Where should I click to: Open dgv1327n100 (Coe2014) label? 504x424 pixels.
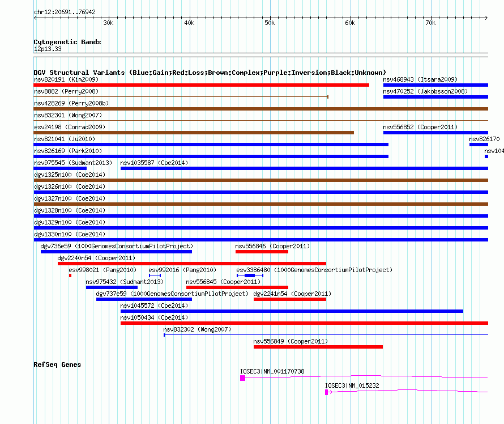coord(70,198)
